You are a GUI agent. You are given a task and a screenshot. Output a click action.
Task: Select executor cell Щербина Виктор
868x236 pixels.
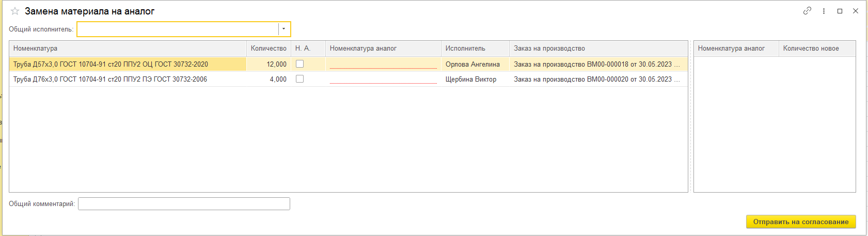475,79
